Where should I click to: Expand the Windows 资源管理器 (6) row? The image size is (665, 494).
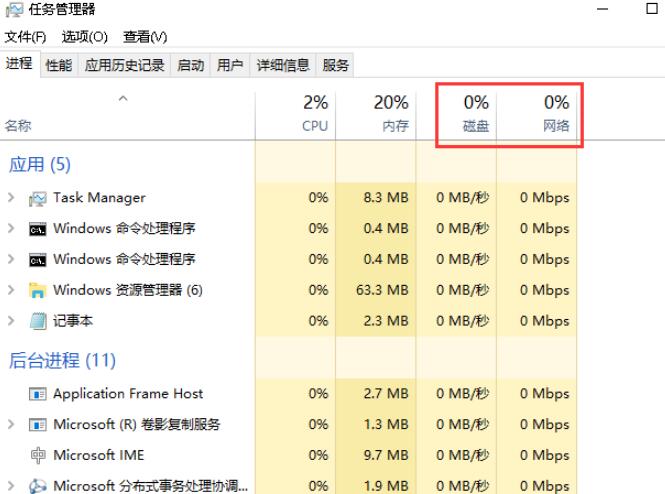[x=11, y=290]
